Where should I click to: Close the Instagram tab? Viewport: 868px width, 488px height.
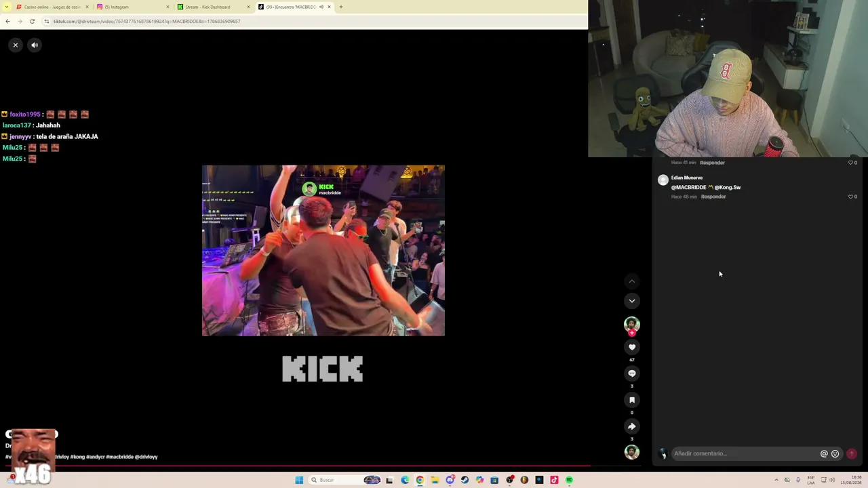coord(167,7)
